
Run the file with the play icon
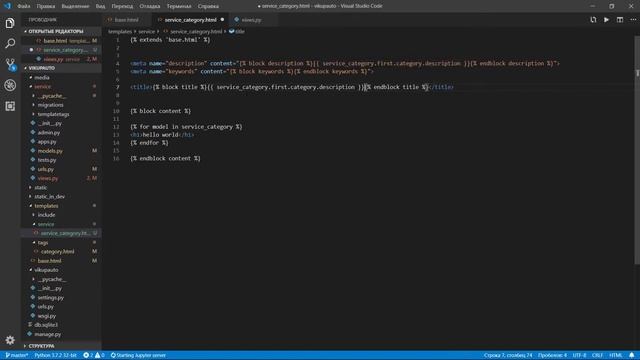coord(607,20)
